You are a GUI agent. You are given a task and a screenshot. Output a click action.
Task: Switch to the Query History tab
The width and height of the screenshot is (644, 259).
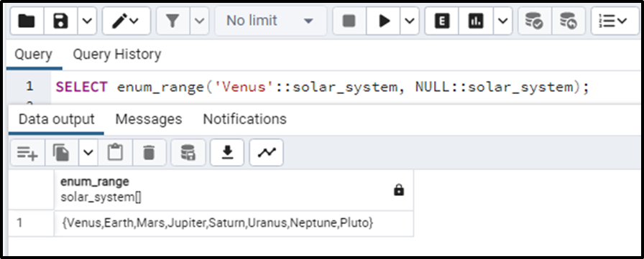click(x=117, y=54)
